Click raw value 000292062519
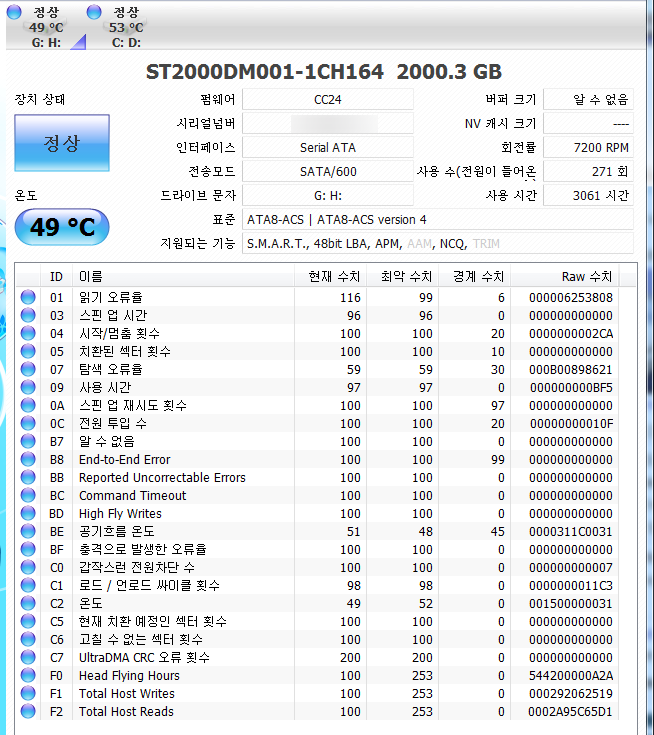 pos(571,694)
